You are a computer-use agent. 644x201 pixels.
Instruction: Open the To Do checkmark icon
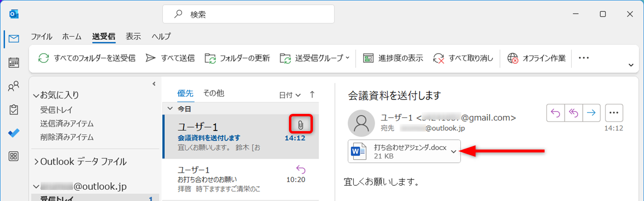point(14,133)
